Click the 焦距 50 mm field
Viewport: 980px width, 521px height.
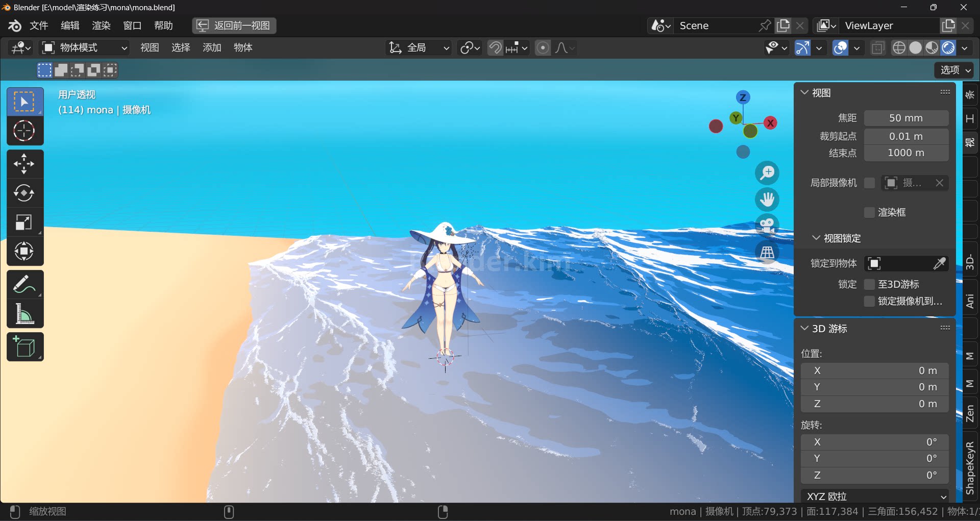point(906,118)
